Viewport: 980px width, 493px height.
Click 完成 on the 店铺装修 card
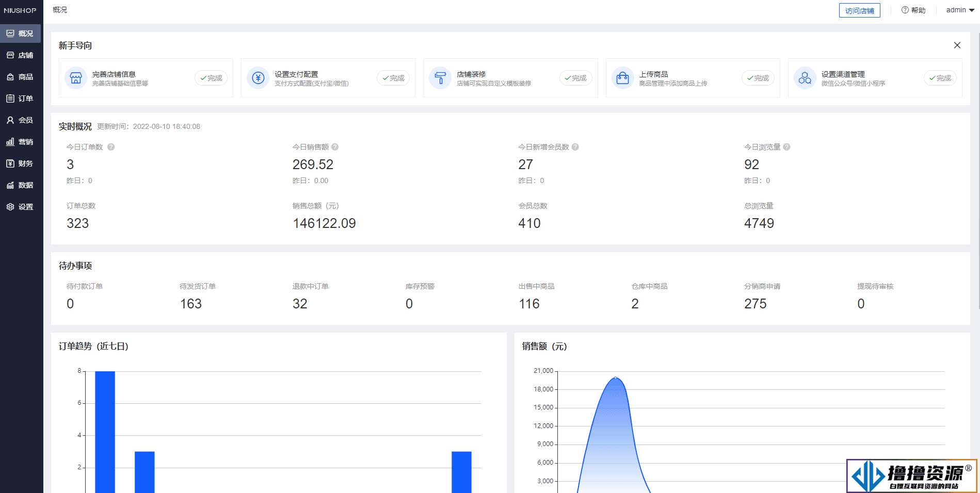[x=575, y=78]
